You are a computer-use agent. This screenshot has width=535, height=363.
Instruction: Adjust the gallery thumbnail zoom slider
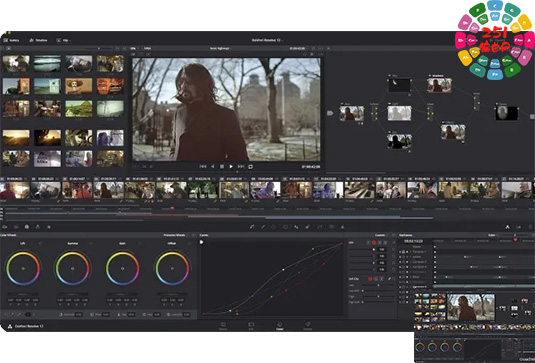(99, 49)
